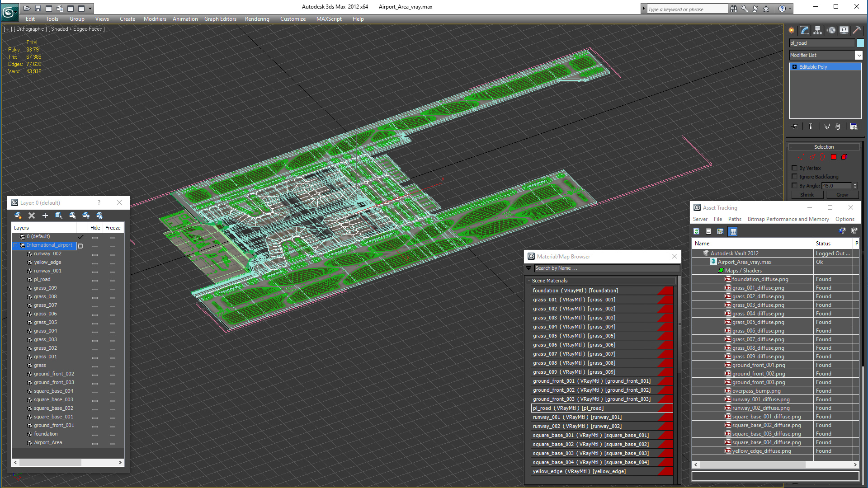This screenshot has width=868, height=488.
Task: Open Paths menu in Asset Tracking
Action: pyautogui.click(x=735, y=219)
